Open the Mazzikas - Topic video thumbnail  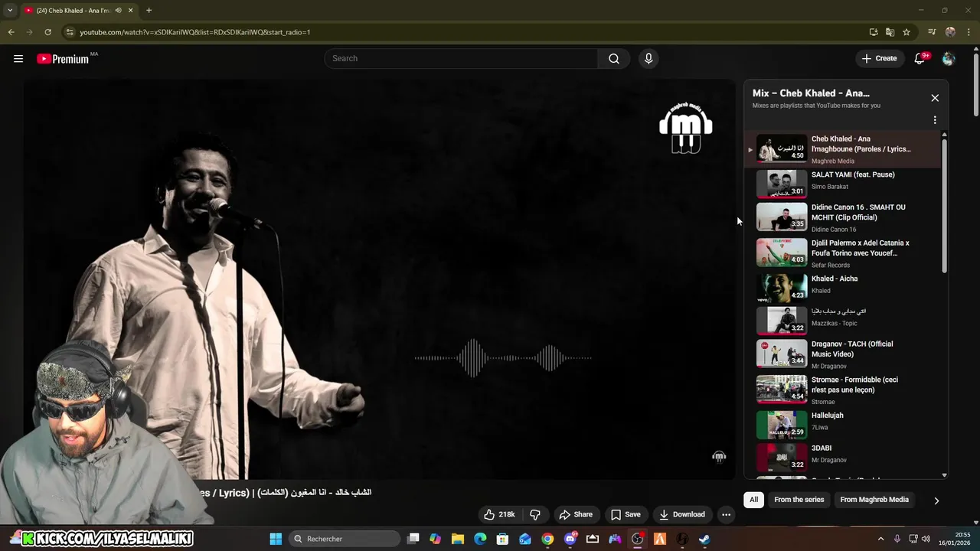[x=782, y=320]
